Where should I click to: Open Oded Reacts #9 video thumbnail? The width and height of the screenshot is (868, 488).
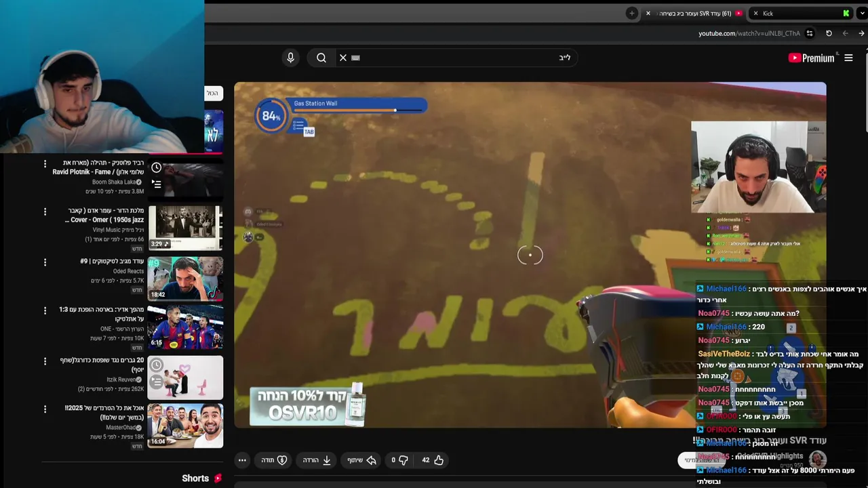(185, 278)
